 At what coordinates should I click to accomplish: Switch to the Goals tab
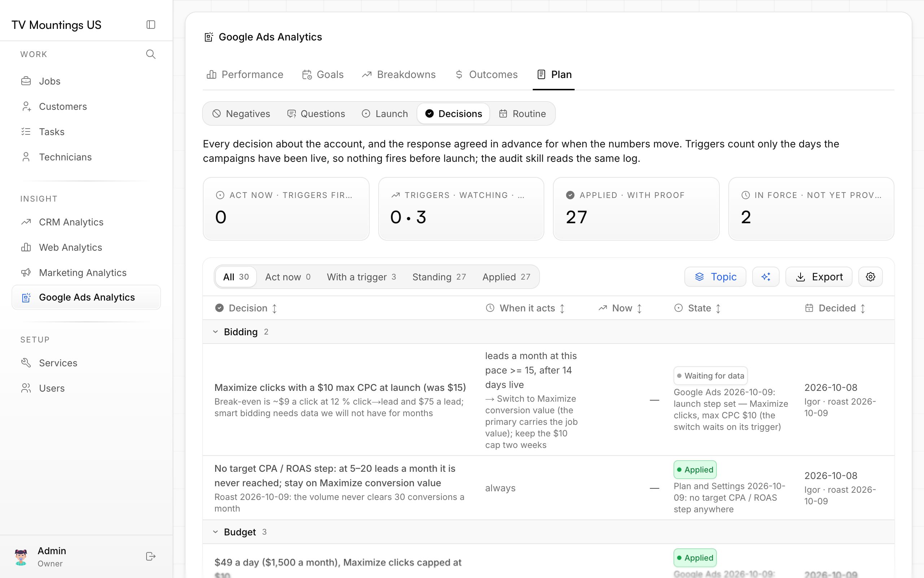pos(323,74)
